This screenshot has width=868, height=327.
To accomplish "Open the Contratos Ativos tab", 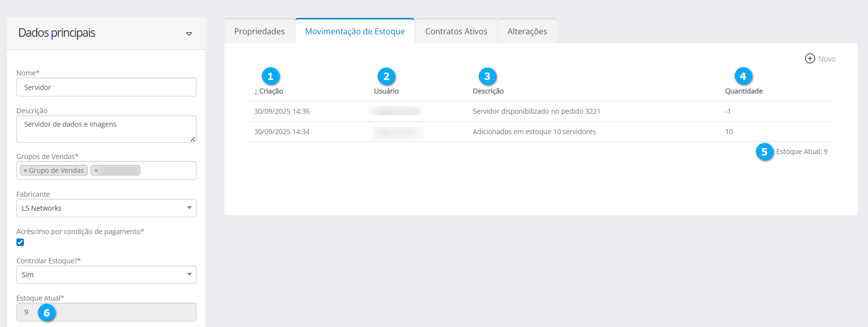I will [x=456, y=31].
